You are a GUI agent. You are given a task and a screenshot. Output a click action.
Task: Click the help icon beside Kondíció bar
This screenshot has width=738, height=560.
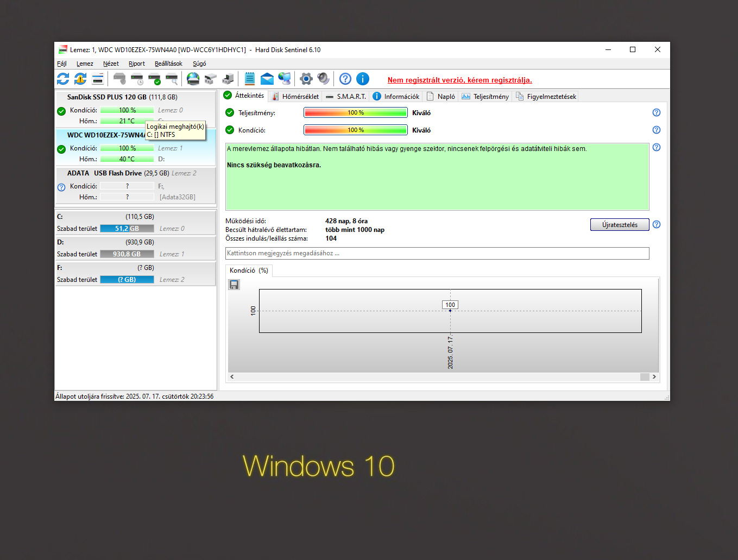657,130
